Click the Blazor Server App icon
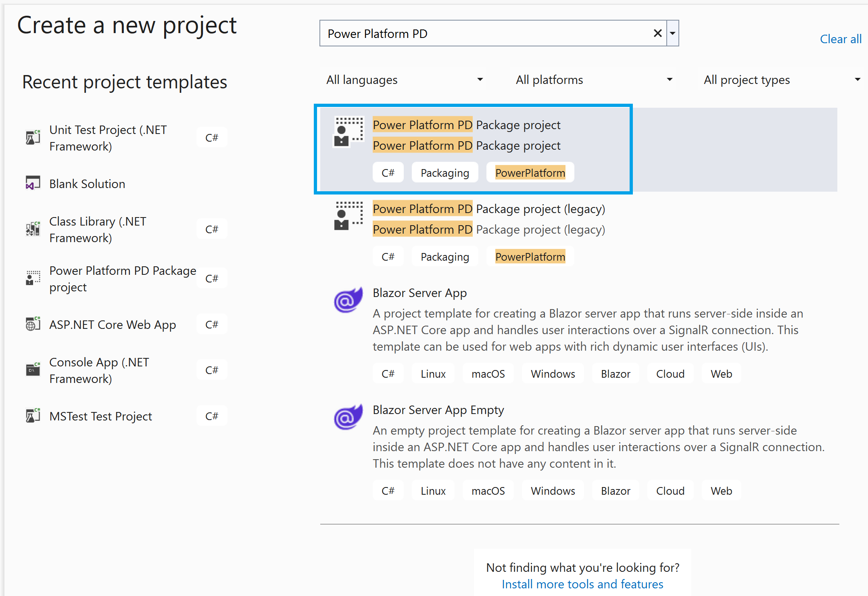This screenshot has height=596, width=868. [348, 300]
